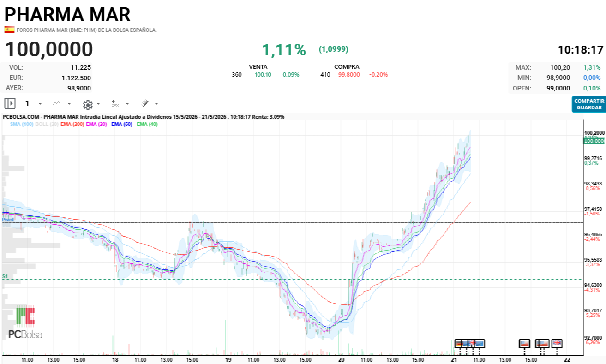Expand the drawing tools dropdown arrow

(x=156, y=104)
